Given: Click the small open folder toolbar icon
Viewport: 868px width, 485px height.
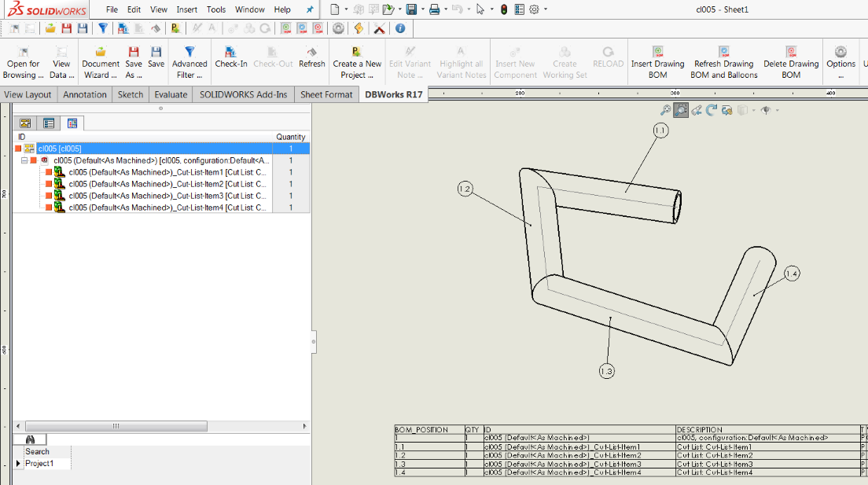Looking at the screenshot, I should tap(50, 28).
